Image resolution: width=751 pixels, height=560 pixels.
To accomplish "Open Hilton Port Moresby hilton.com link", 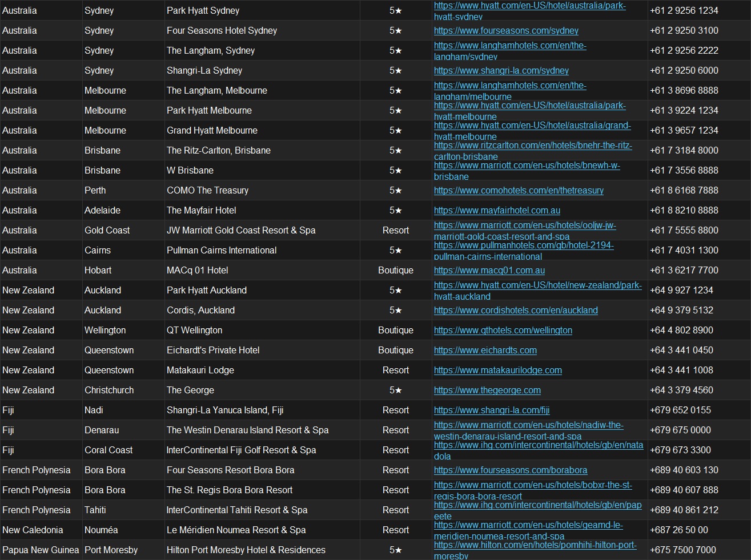I will [535, 550].
